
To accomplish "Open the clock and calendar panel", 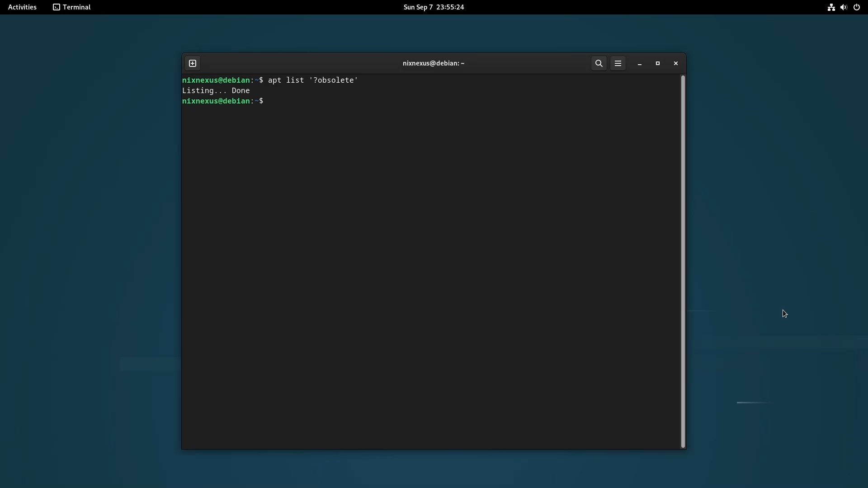I will coord(434,7).
